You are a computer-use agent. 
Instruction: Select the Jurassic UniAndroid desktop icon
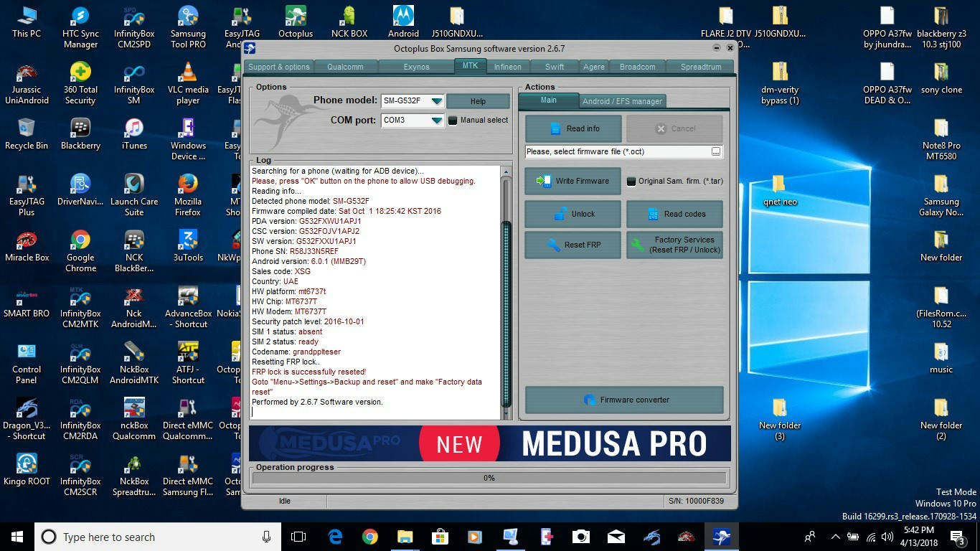pos(27,84)
